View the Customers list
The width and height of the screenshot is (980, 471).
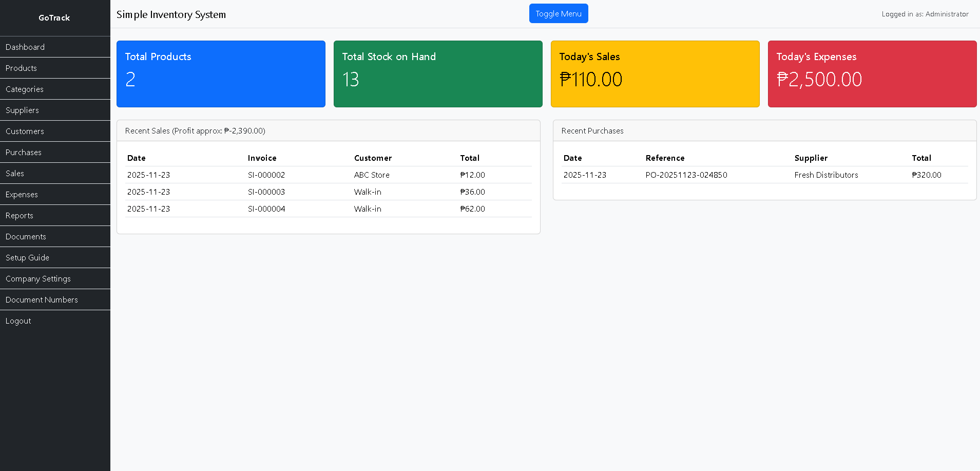tap(24, 131)
